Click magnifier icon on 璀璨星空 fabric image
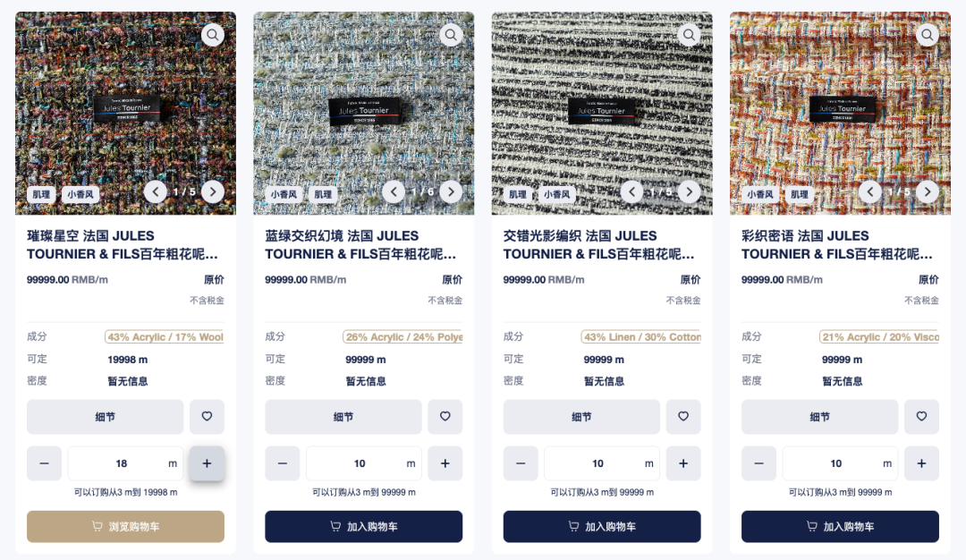This screenshot has width=966, height=560. point(213,35)
